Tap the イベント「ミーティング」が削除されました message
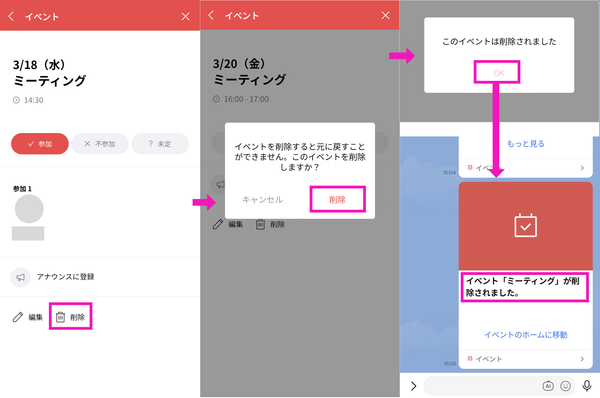600x398 pixels. 524,287
